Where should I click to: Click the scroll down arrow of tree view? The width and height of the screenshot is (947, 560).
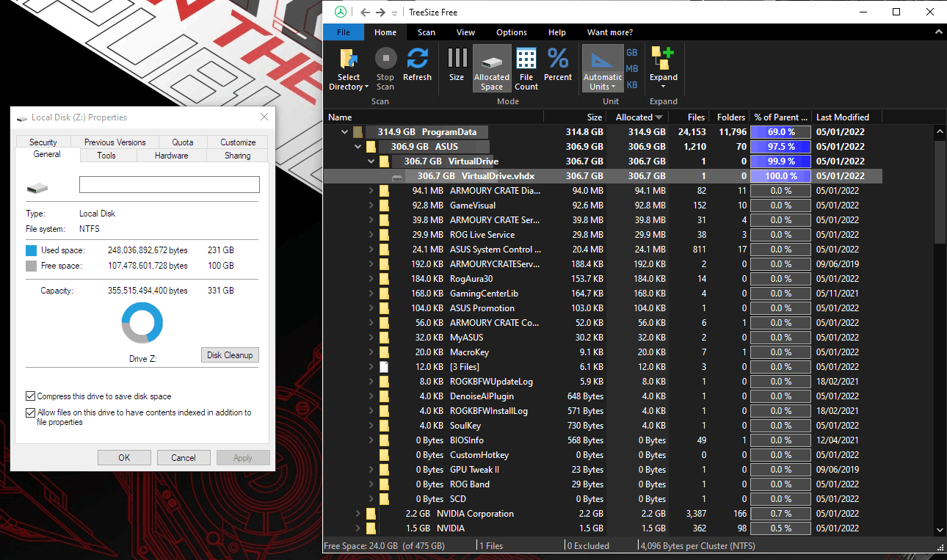click(x=940, y=530)
